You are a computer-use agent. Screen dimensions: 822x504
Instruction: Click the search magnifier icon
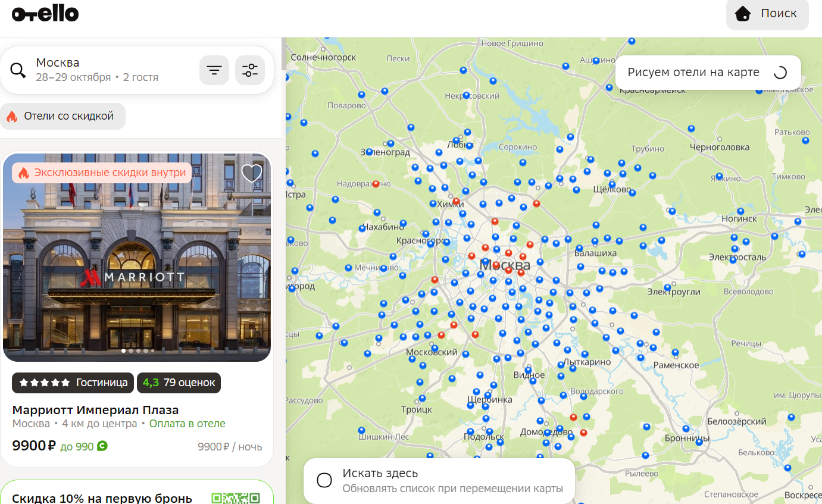coord(18,70)
